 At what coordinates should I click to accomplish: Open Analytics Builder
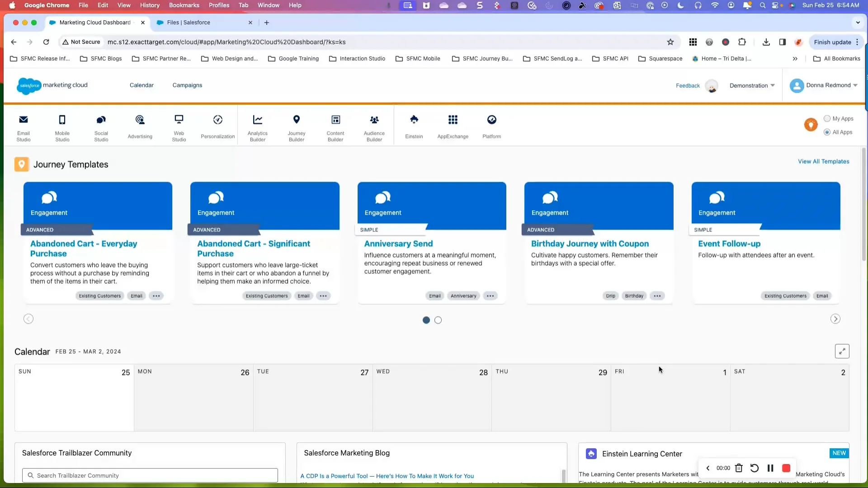[x=258, y=127]
